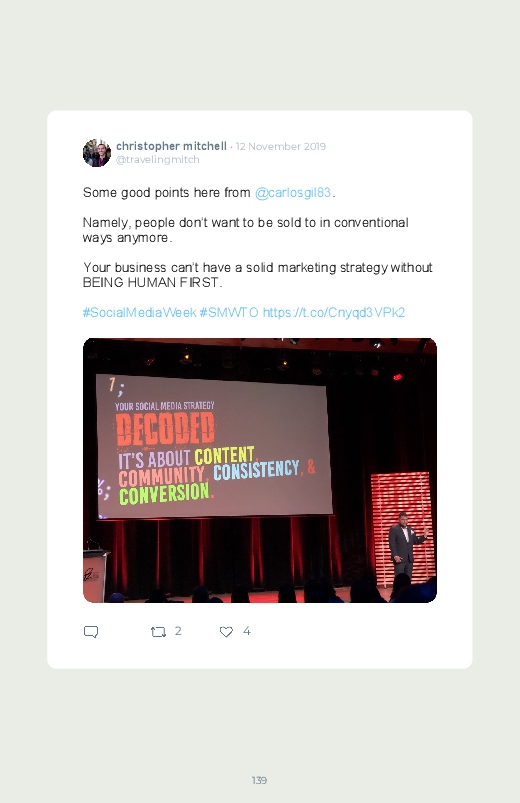520x803 pixels.
Task: Open the conference stage photo
Action: (x=260, y=470)
